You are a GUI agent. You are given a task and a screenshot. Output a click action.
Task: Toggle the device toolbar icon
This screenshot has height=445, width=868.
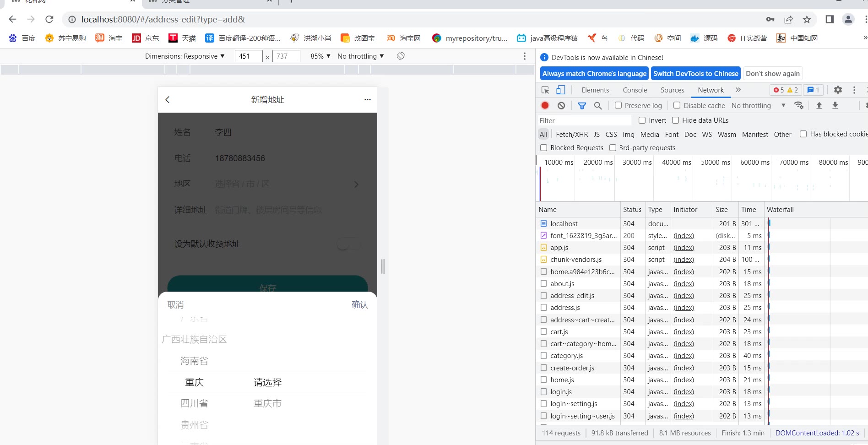tap(561, 90)
